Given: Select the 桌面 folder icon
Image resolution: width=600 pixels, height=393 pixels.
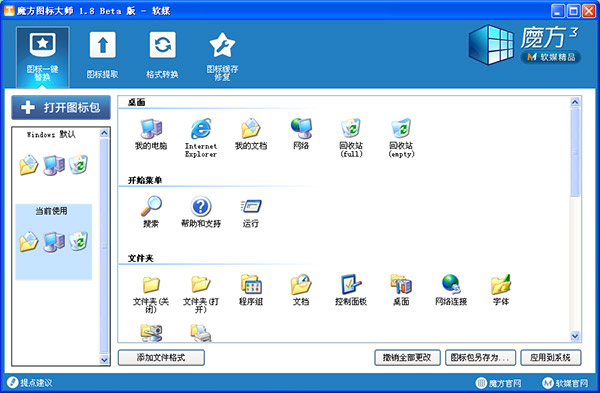Looking at the screenshot, I should (x=401, y=290).
